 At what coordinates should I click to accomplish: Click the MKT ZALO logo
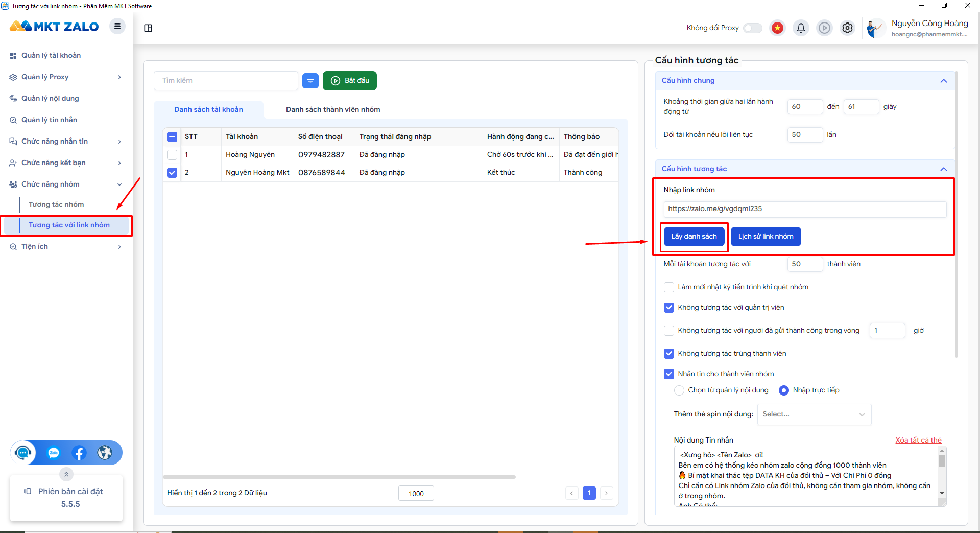pyautogui.click(x=54, y=27)
